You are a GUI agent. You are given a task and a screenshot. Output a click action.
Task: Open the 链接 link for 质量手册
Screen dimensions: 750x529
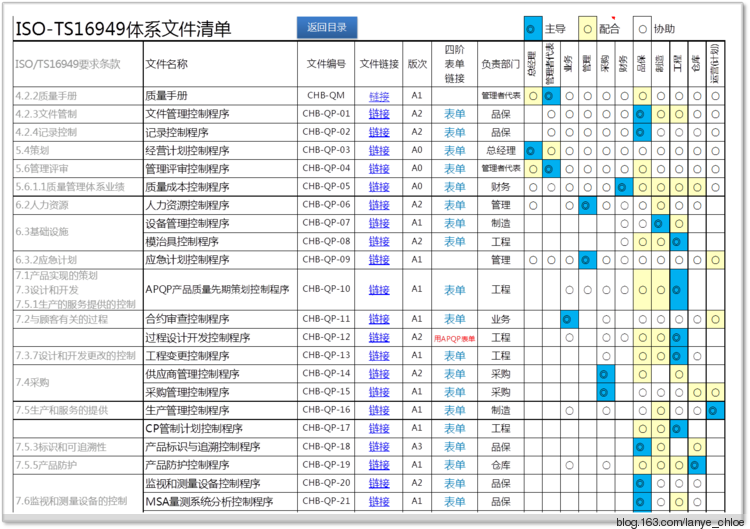[379, 96]
